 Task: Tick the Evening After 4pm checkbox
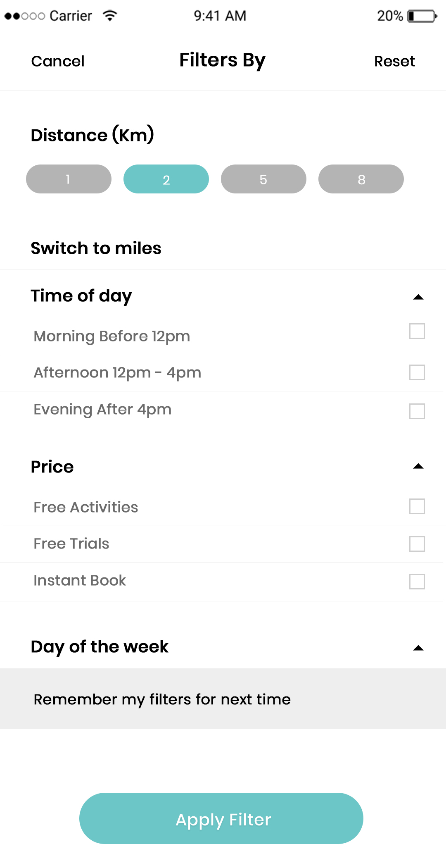coord(417,411)
